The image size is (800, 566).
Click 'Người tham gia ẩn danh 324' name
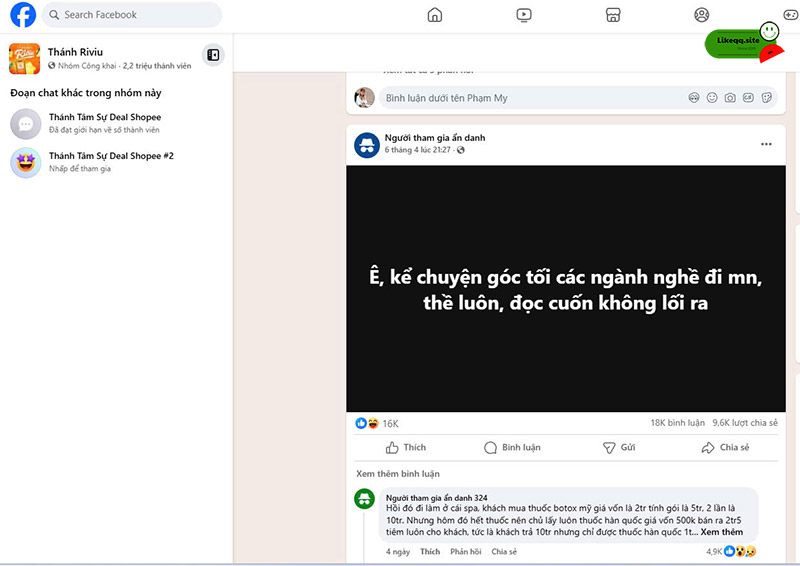[x=436, y=498]
